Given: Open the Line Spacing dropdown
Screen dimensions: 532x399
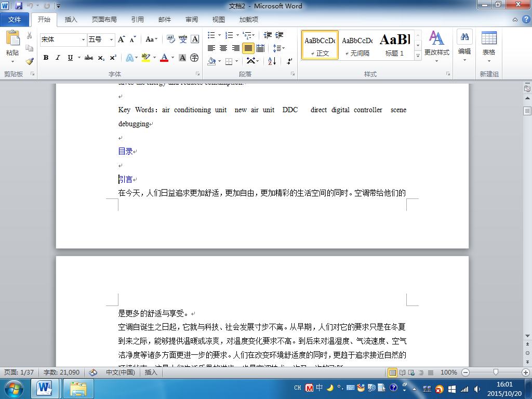Looking at the screenshot, I should 279,48.
